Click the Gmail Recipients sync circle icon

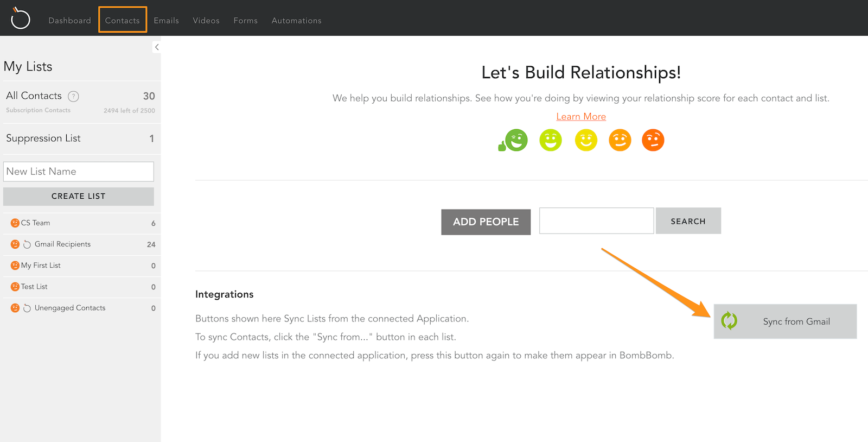[x=27, y=244]
